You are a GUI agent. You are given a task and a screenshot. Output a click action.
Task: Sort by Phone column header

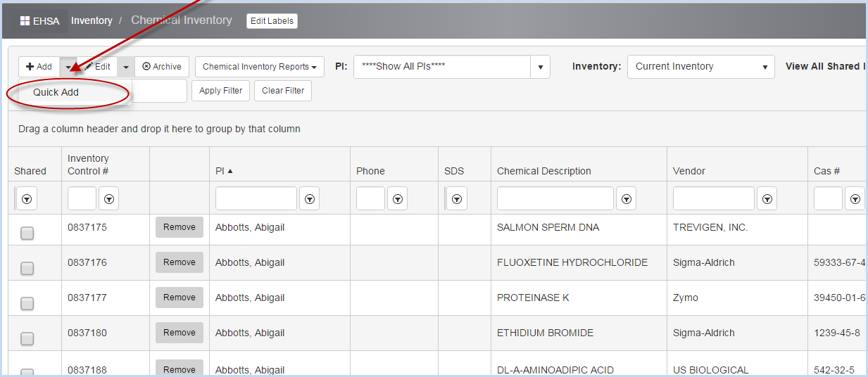[370, 171]
